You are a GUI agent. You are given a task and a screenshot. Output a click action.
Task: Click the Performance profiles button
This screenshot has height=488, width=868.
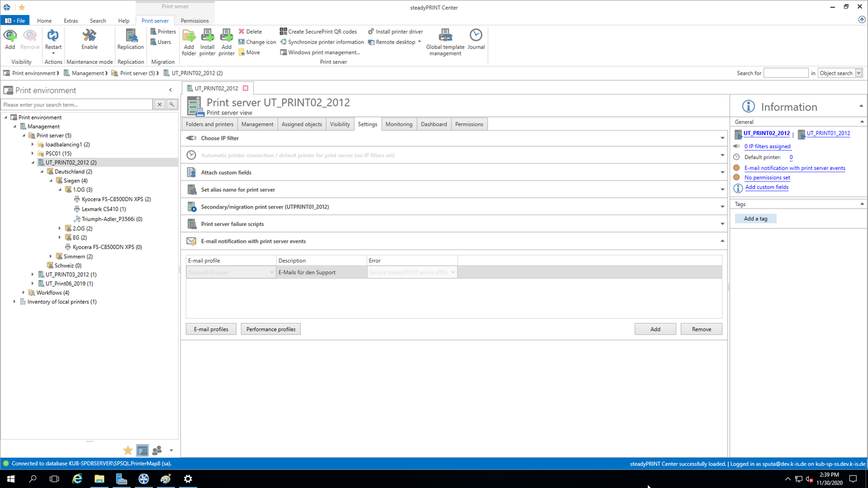click(x=271, y=329)
